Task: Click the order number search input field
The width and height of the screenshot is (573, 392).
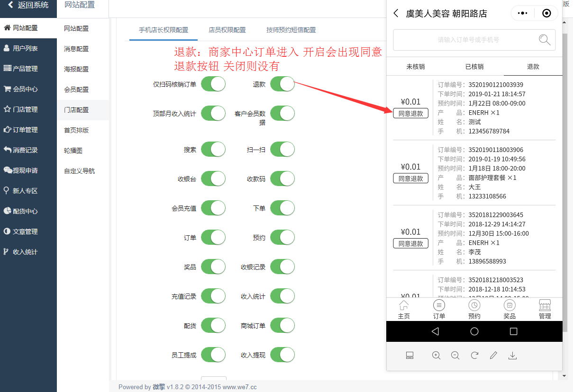Action: pos(474,40)
